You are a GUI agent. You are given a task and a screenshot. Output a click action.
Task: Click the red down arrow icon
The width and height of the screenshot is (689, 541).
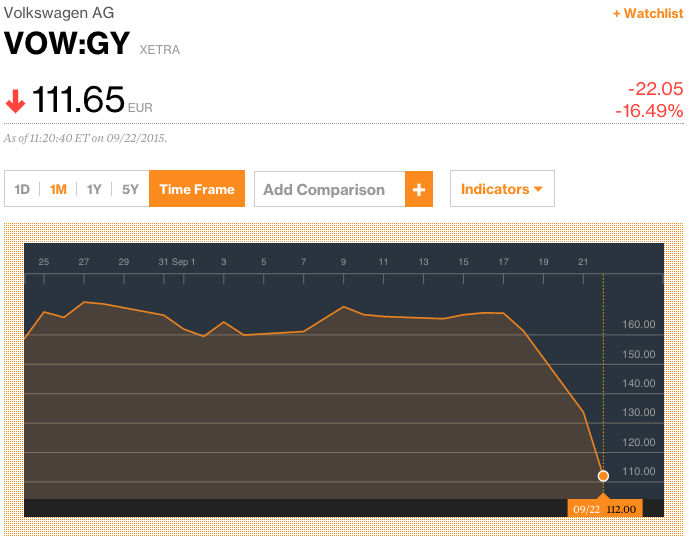pyautogui.click(x=15, y=101)
